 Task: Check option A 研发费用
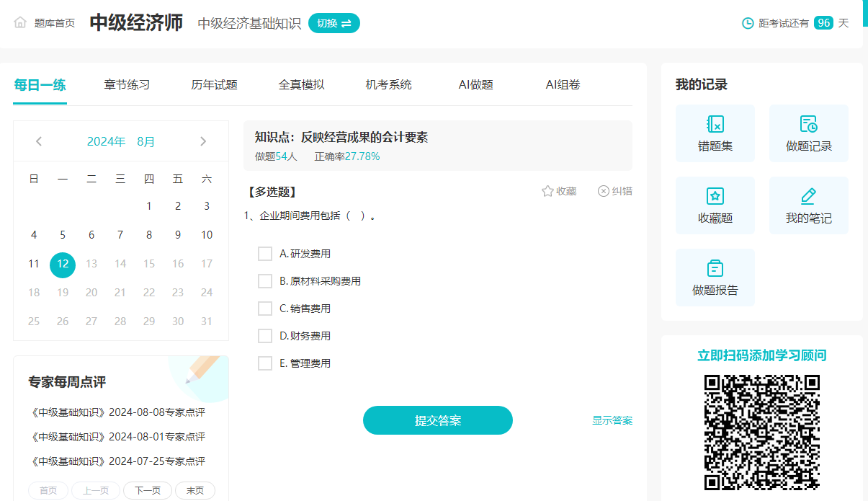pyautogui.click(x=265, y=254)
